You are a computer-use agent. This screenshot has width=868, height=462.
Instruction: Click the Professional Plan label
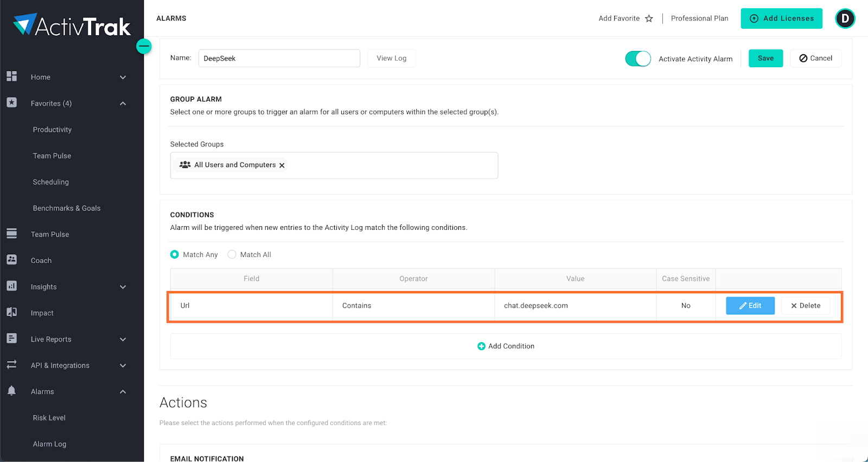[x=699, y=18]
